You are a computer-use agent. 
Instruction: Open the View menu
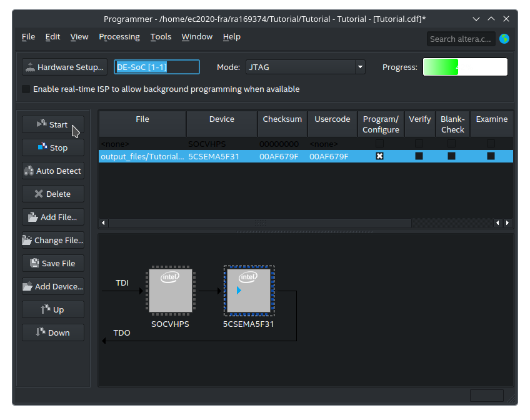tap(79, 37)
